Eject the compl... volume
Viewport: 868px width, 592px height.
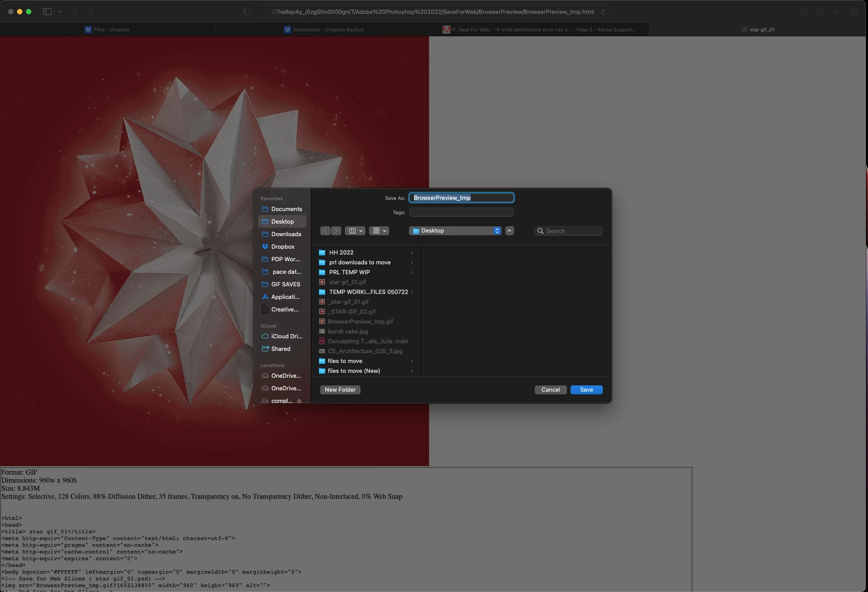point(299,401)
